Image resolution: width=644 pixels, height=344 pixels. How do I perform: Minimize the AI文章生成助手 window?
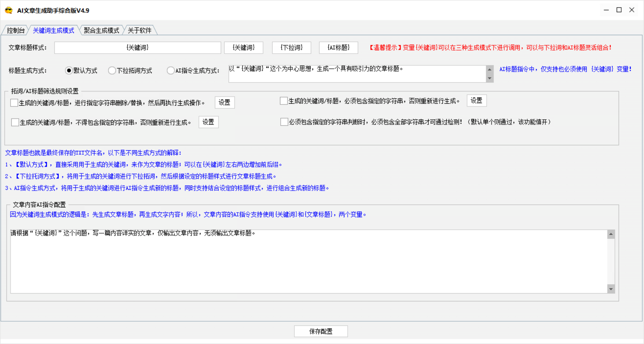(606, 10)
